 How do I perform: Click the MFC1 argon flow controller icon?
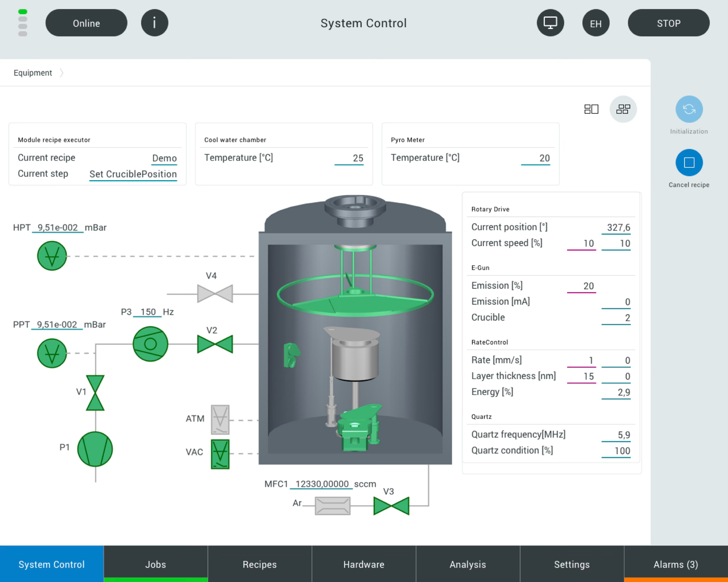[332, 506]
